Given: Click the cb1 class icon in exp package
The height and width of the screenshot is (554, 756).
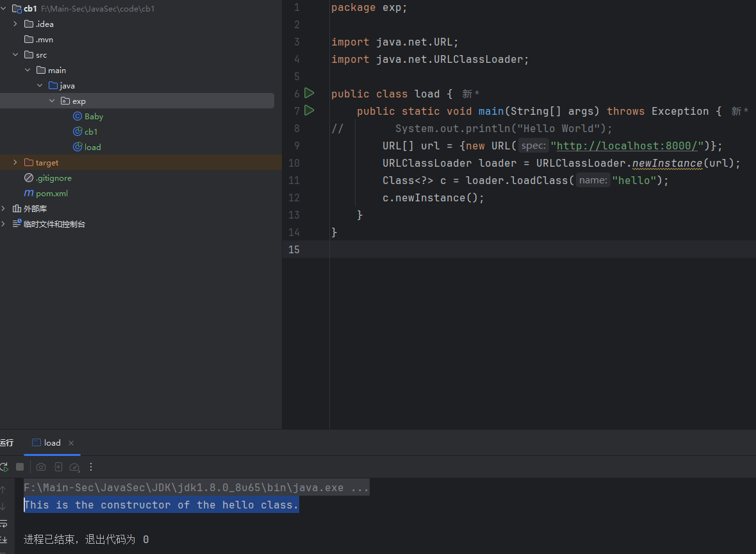Looking at the screenshot, I should pyautogui.click(x=77, y=131).
